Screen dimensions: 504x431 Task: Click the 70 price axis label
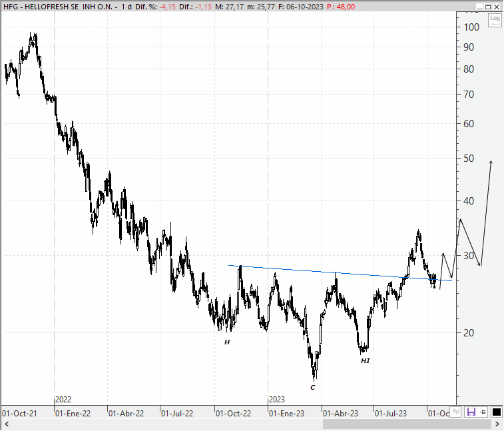click(x=469, y=95)
